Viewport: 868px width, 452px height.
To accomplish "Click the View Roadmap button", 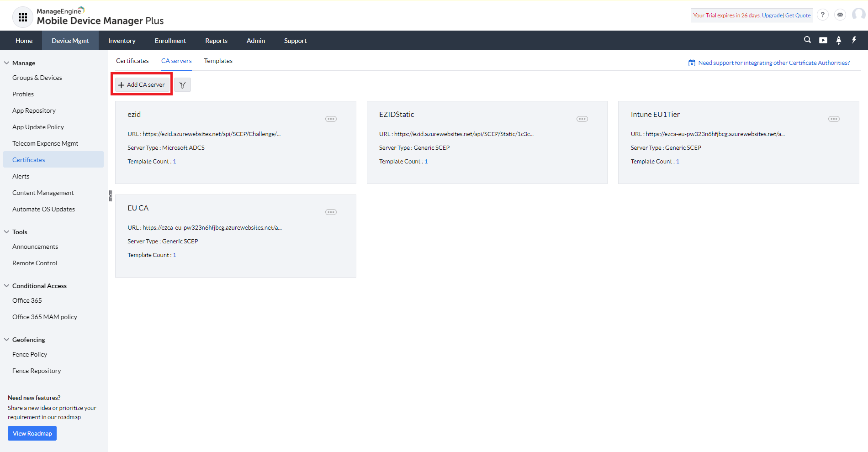I will pyautogui.click(x=32, y=433).
